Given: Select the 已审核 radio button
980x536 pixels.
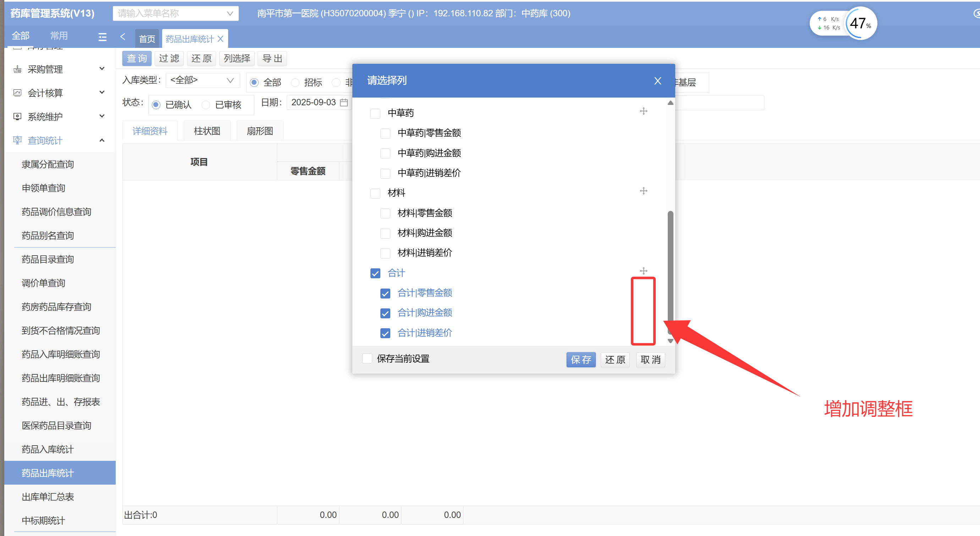Looking at the screenshot, I should point(206,105).
